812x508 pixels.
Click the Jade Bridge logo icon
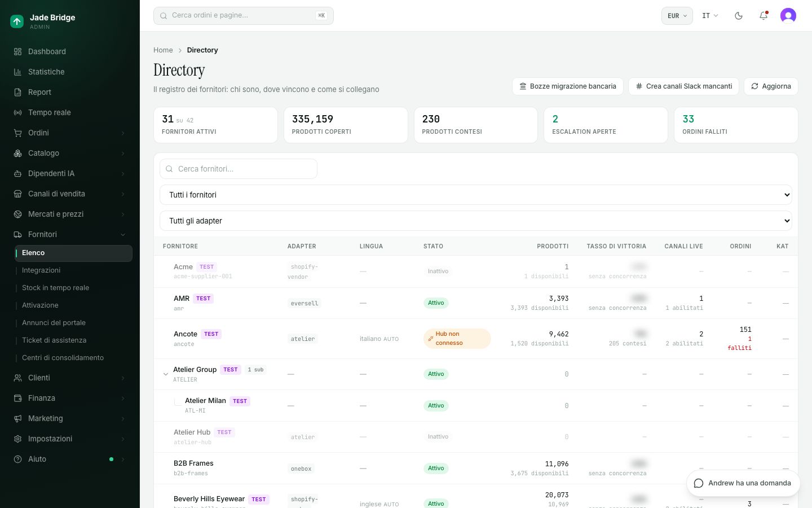coord(17,21)
